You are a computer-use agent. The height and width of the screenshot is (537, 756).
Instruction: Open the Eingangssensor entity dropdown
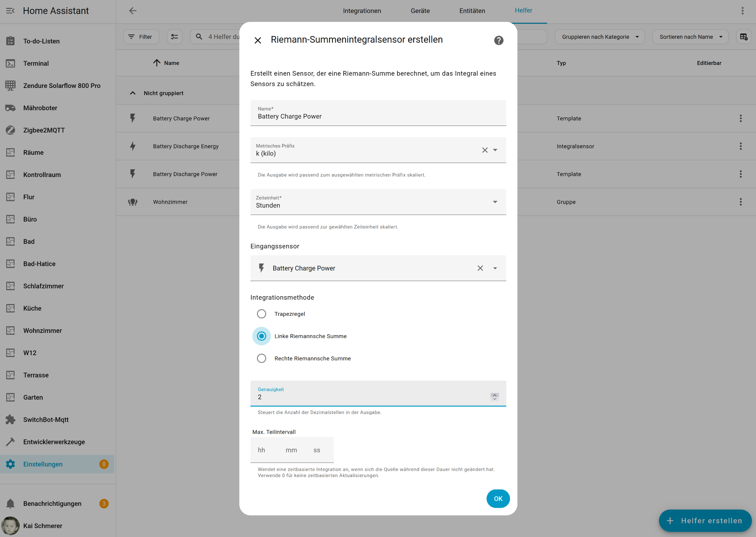(x=495, y=268)
